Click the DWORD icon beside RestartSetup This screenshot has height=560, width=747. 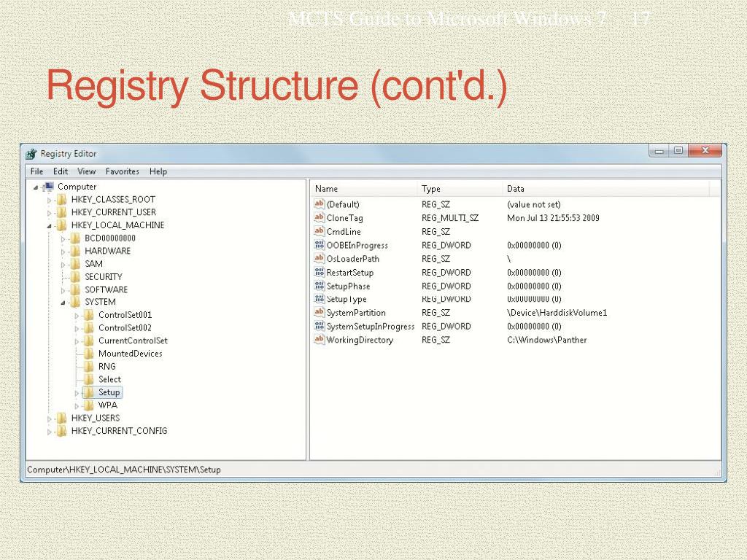tap(320, 272)
